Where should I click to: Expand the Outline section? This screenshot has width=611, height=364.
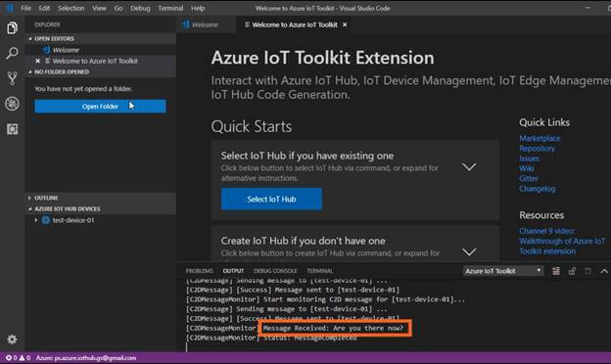pyautogui.click(x=101, y=198)
